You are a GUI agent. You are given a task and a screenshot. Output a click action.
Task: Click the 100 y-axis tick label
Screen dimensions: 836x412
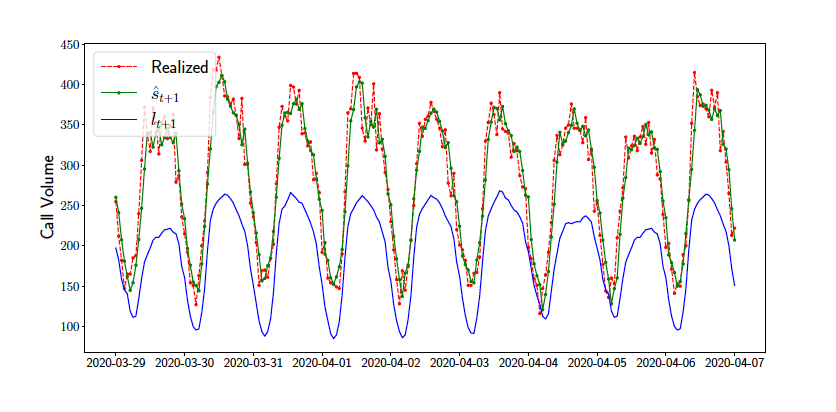[69, 327]
